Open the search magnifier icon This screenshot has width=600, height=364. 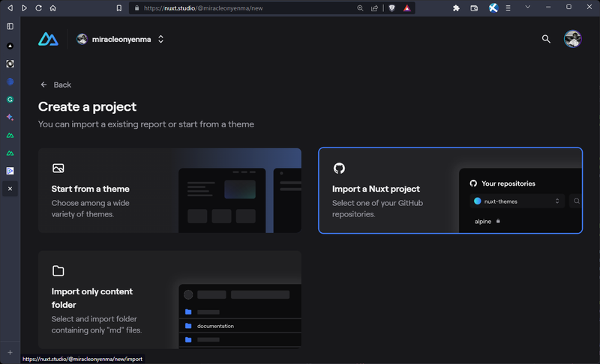(546, 39)
